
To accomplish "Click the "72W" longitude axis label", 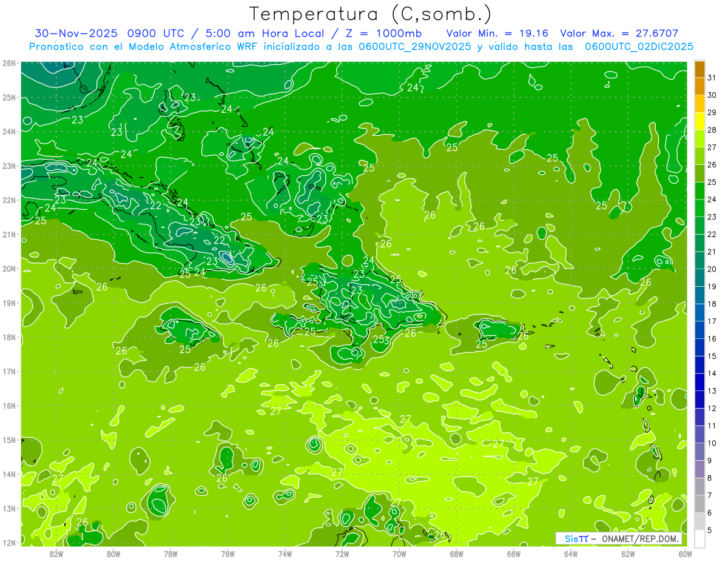I will pyautogui.click(x=342, y=553).
